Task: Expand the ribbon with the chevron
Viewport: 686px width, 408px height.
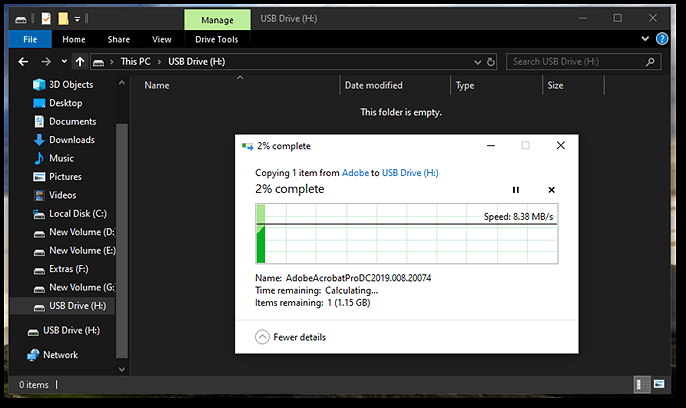Action: coord(645,39)
